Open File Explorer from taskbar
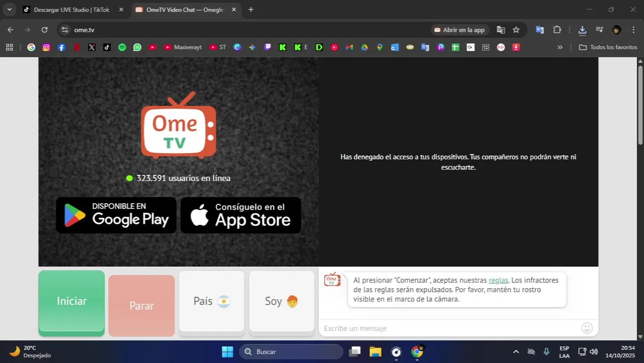Screen dimensions: 644x363 375,351
